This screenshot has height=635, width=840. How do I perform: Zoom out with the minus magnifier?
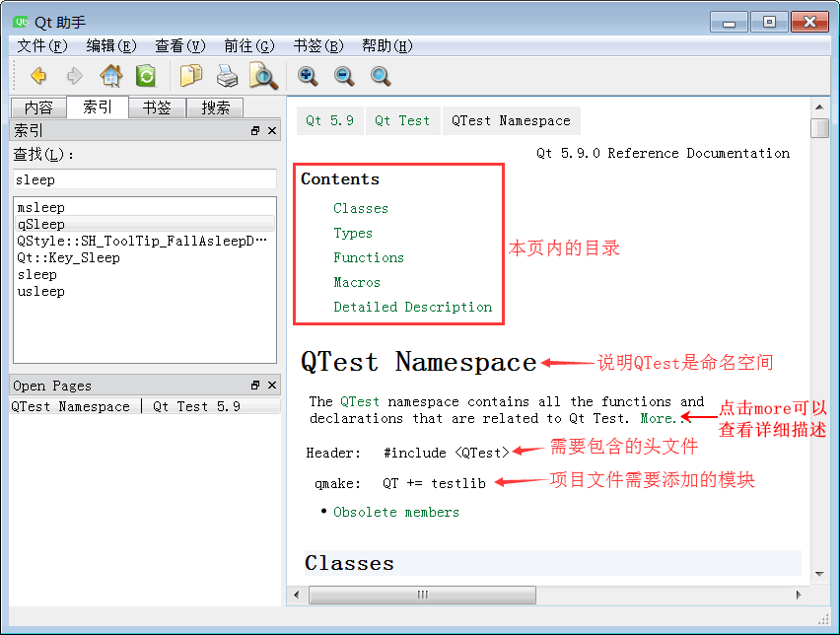coord(344,76)
